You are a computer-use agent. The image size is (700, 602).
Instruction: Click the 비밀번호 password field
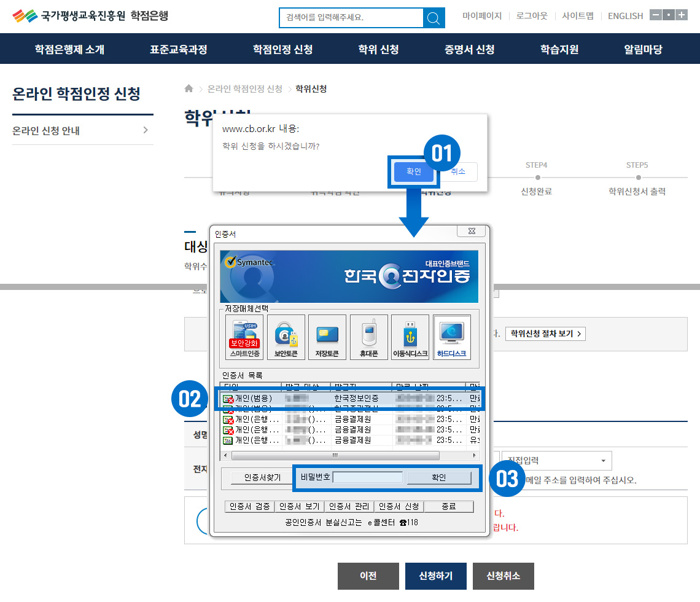point(368,478)
